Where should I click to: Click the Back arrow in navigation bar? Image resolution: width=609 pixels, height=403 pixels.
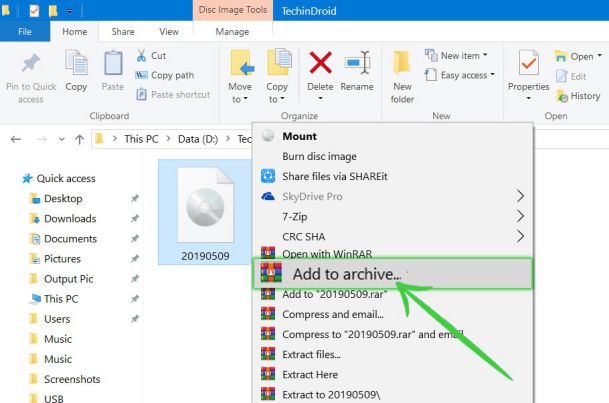click(x=16, y=139)
